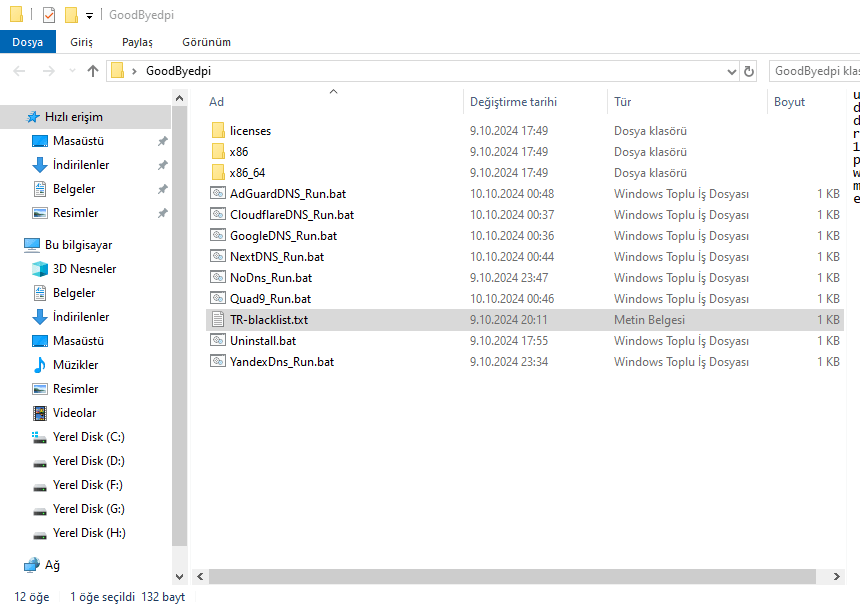Select GoogleDNS_Run.bat batch file icon
Image resolution: width=860 pixels, height=608 pixels.
[218, 235]
